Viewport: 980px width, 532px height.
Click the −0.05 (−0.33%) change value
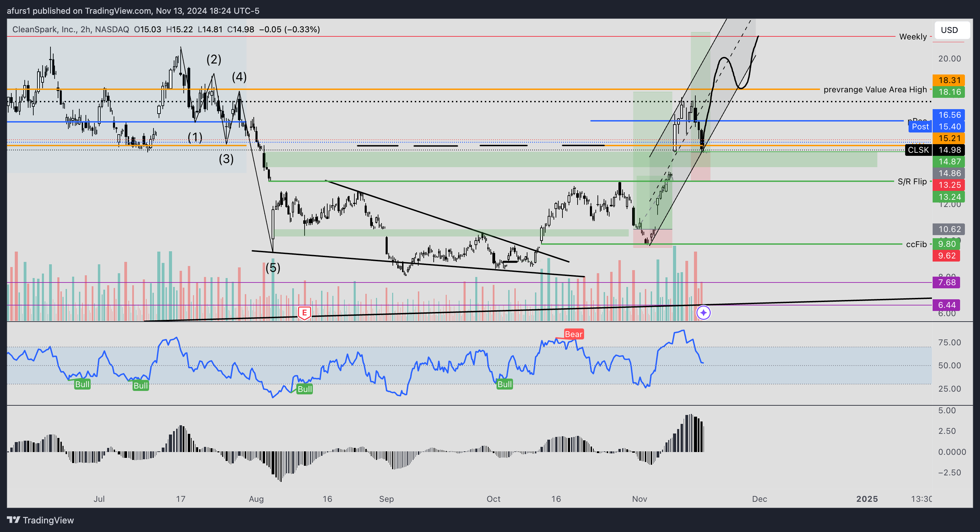tap(289, 29)
